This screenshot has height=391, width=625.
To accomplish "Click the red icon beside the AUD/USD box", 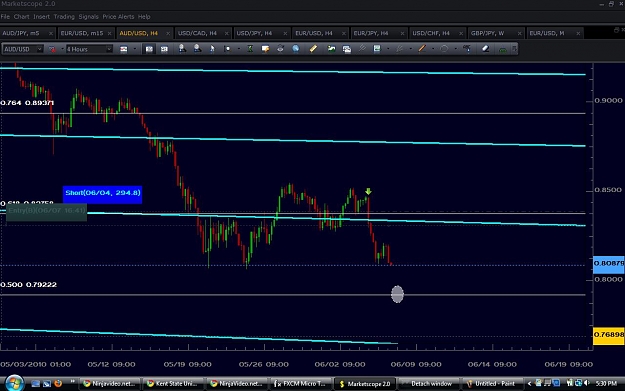I will (52, 49).
